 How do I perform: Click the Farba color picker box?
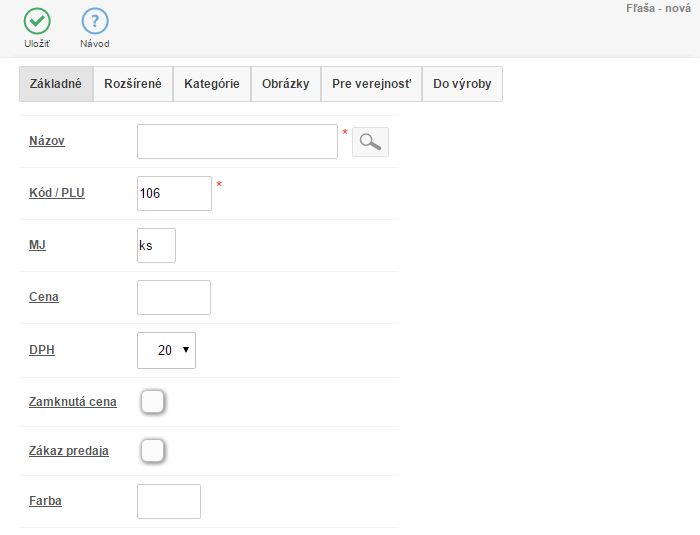168,501
